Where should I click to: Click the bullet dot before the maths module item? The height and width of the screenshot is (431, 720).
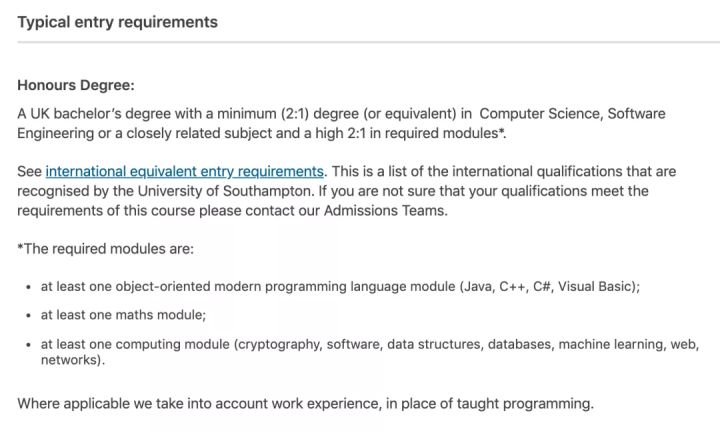coord(28,316)
